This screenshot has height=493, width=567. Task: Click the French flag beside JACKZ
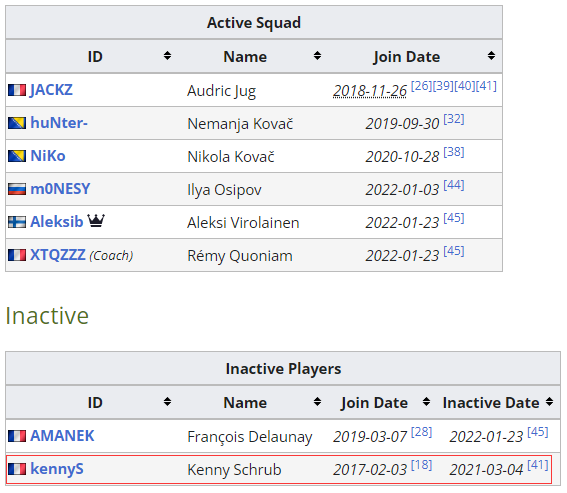17,90
